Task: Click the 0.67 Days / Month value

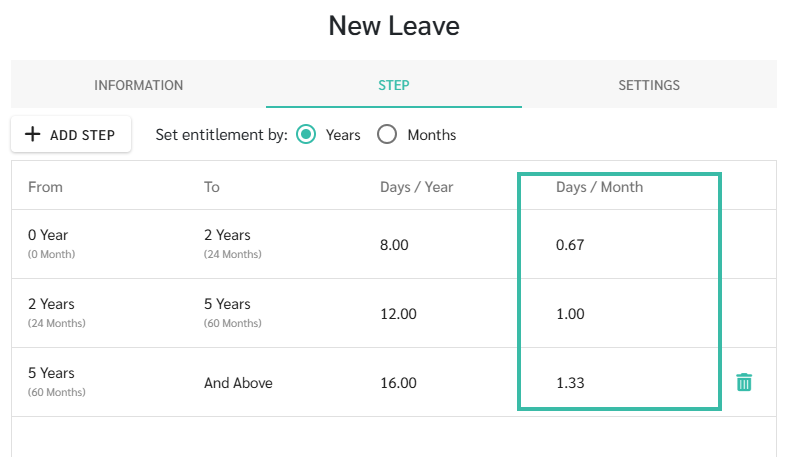Action: tap(570, 245)
